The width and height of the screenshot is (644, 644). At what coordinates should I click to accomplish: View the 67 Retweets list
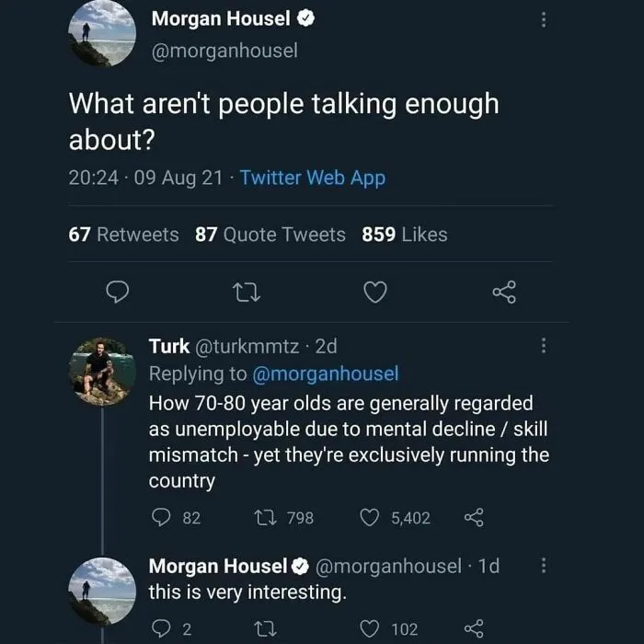(x=123, y=235)
